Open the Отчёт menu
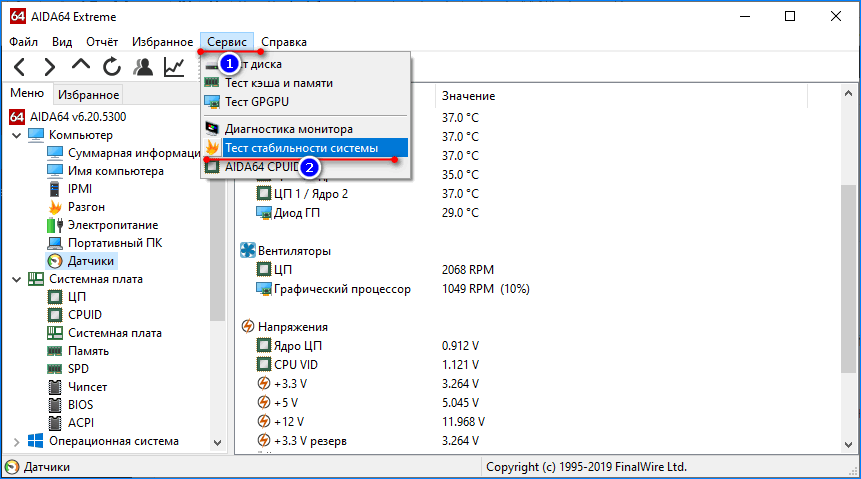The image size is (861, 479). tap(102, 42)
